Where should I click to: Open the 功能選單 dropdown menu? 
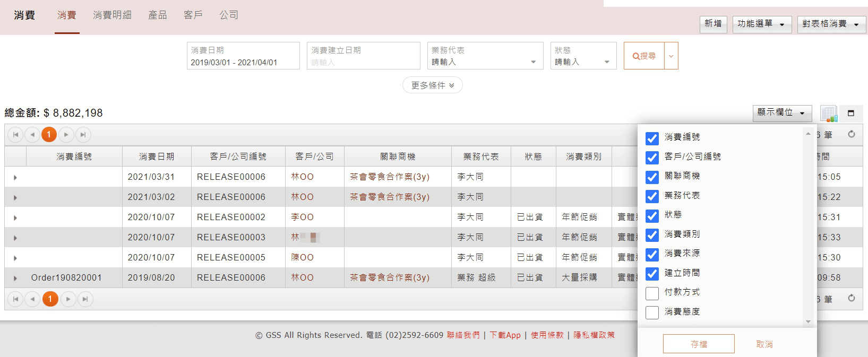(761, 24)
